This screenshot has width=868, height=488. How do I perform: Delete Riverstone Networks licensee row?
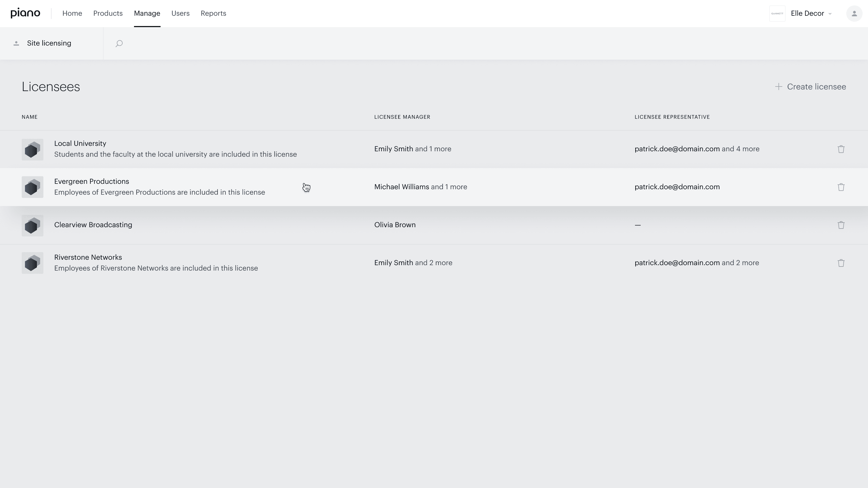(841, 263)
